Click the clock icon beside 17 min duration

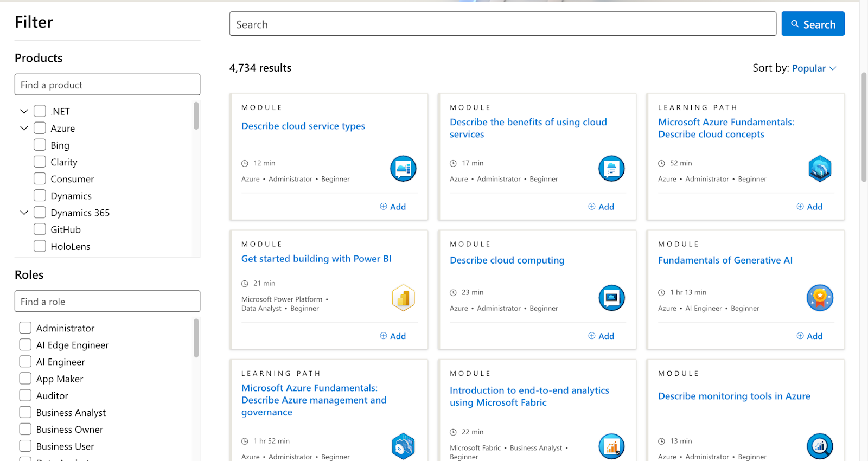[x=453, y=163]
